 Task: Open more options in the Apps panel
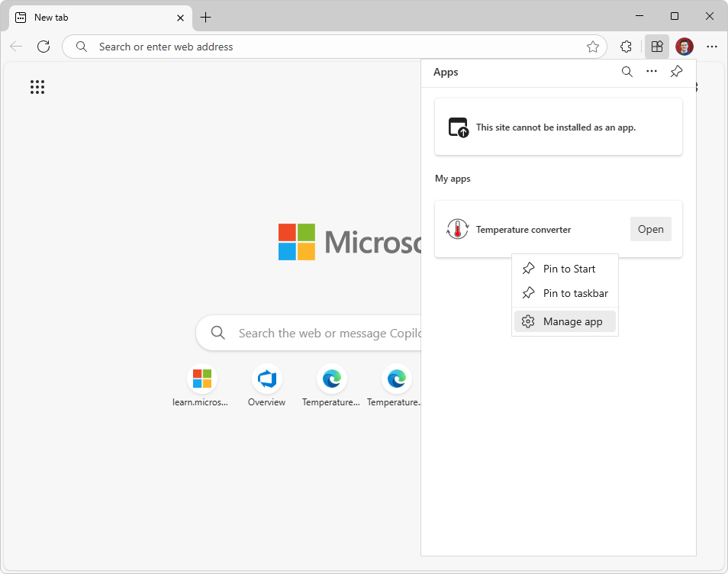[x=651, y=71]
